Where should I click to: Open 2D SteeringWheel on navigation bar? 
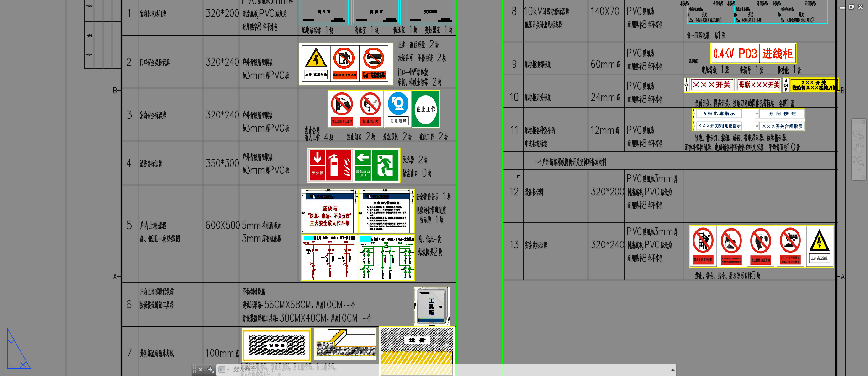click(x=858, y=134)
